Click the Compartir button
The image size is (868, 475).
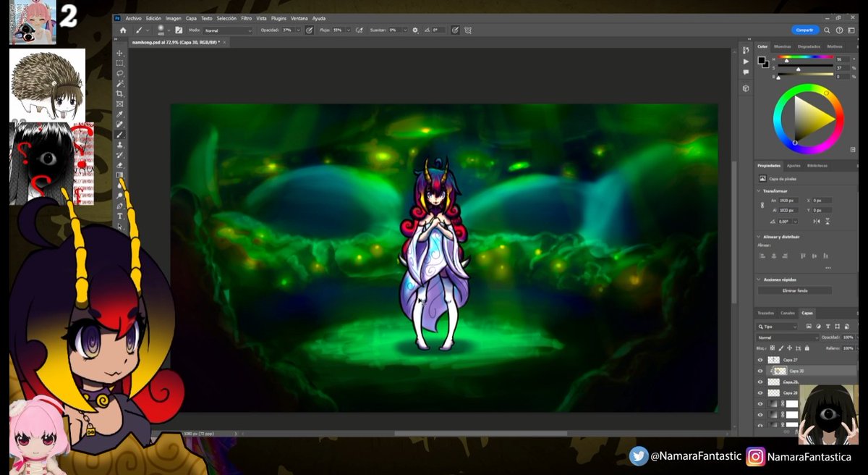pyautogui.click(x=805, y=30)
